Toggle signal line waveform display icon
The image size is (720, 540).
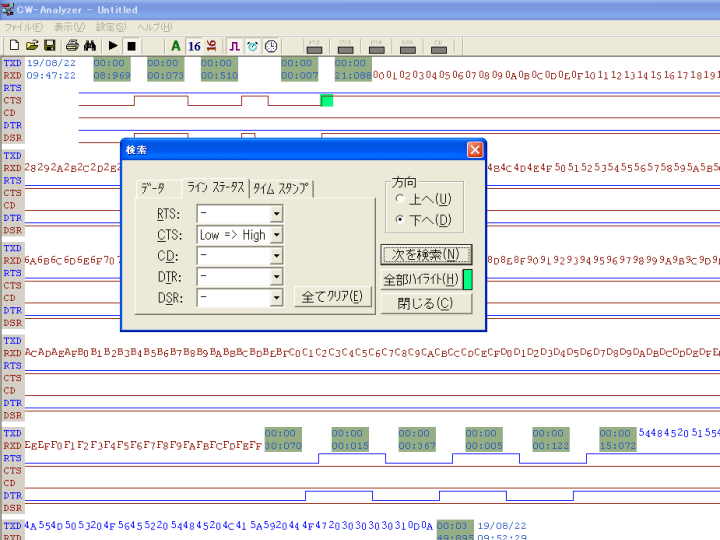[234, 46]
